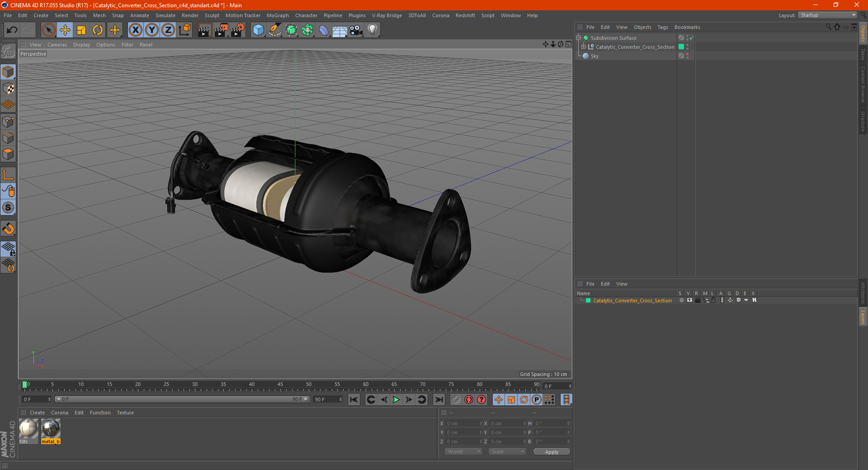Expand Catalytic_Converter_Cross_Section object tree node
868x470 pixels.
[x=584, y=47]
